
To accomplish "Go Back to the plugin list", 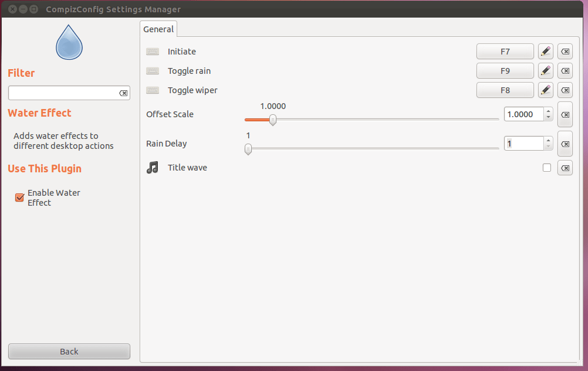I will pyautogui.click(x=69, y=352).
